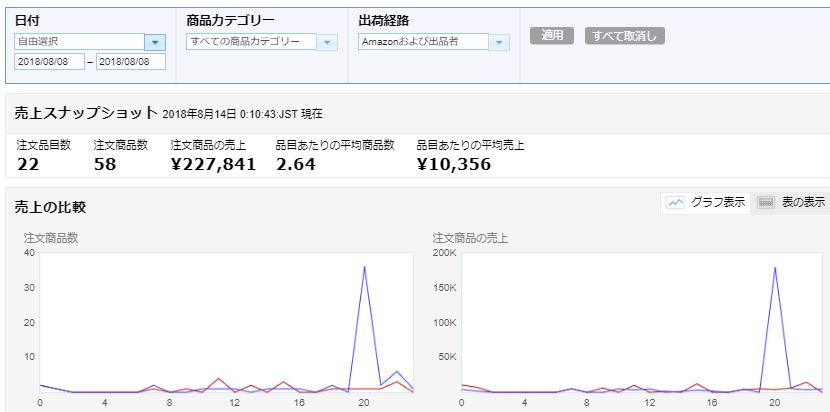Click the すべて取消し button
Viewport: 830px width, 412px height.
coord(625,35)
